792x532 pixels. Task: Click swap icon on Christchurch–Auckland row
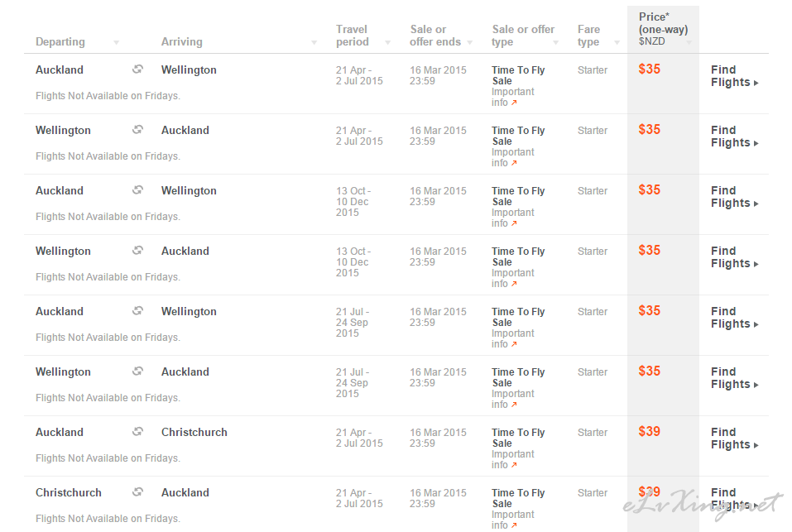(x=138, y=492)
